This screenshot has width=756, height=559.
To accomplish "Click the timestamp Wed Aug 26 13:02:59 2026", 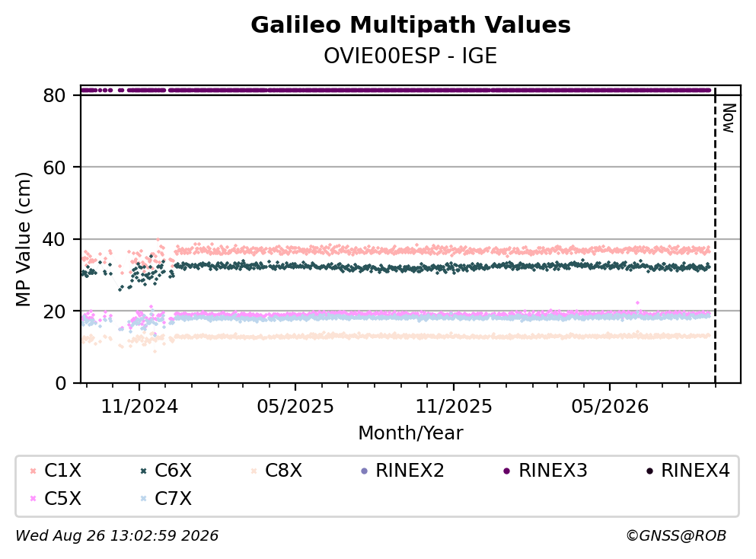I will [x=116, y=536].
